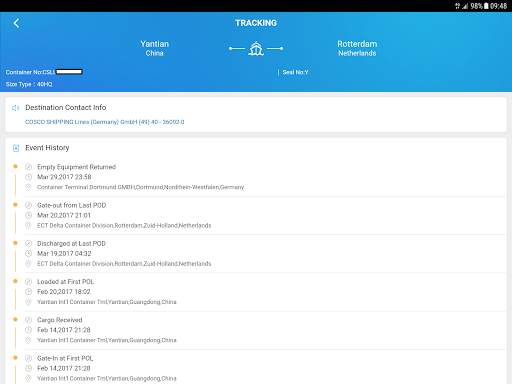Tap ECT Delta location under Discharged event
Image resolution: width=512 pixels, height=384 pixels.
pyautogui.click(x=124, y=264)
